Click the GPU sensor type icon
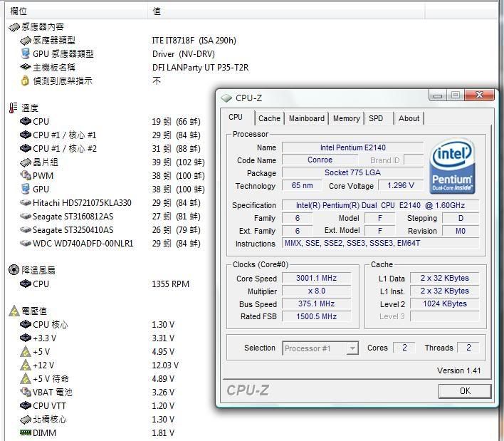 coord(26,53)
